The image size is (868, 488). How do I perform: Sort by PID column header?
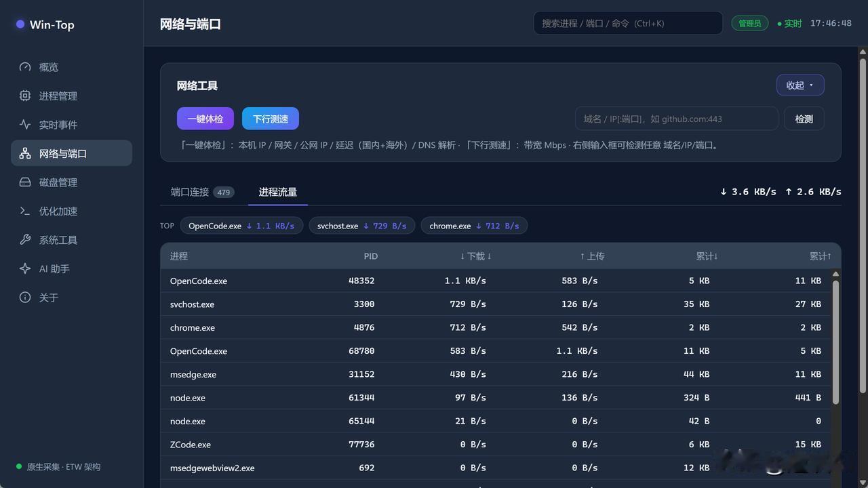coord(370,256)
